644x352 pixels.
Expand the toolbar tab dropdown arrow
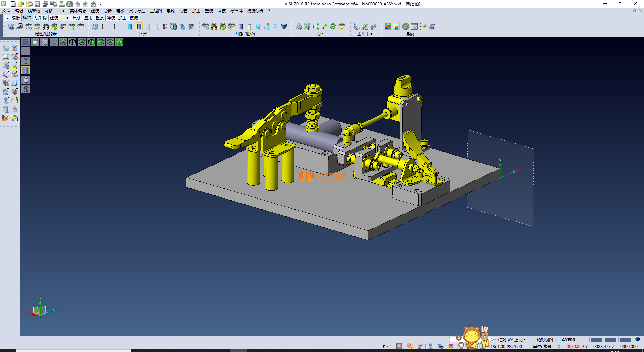click(7, 18)
